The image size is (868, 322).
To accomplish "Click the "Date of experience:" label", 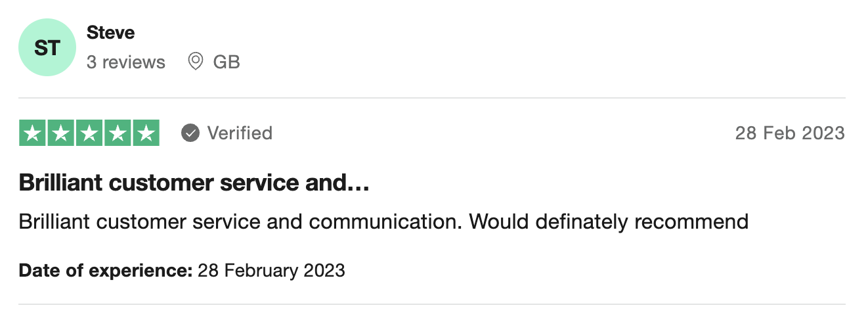I will click(x=105, y=270).
